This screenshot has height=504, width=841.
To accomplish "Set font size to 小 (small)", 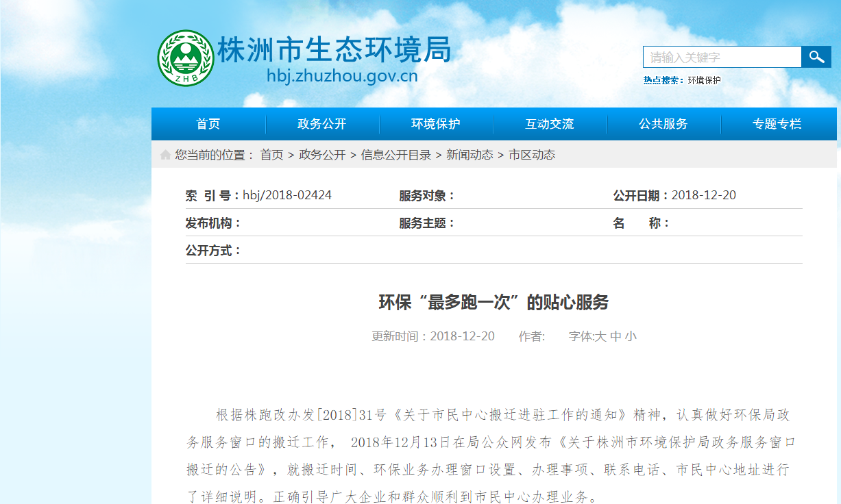I will (631, 336).
